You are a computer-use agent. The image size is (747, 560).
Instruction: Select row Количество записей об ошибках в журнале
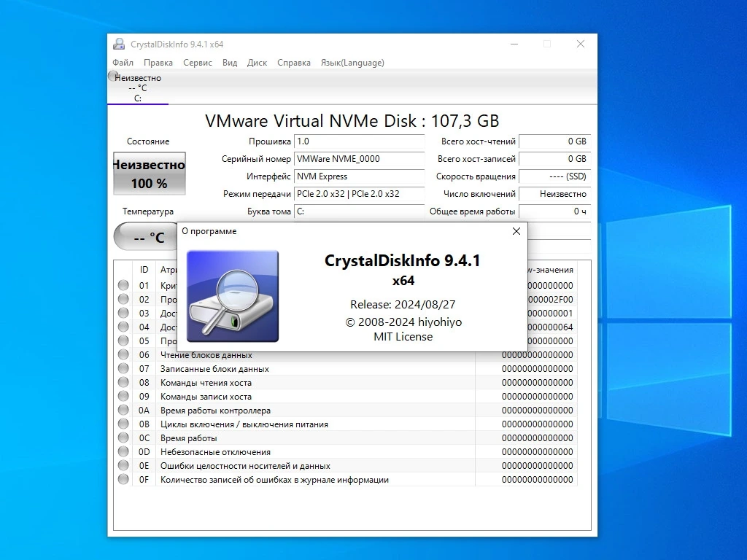[346, 479]
